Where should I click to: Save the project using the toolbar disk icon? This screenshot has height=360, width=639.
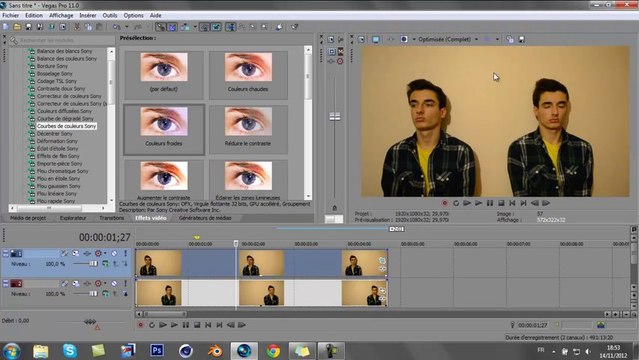point(29,27)
